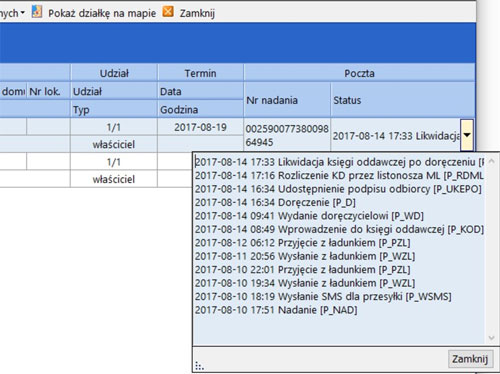
Task: Select entry 'Udostępnienie podpisu odbiorcy [P_UKEPO]'
Action: coord(338,189)
